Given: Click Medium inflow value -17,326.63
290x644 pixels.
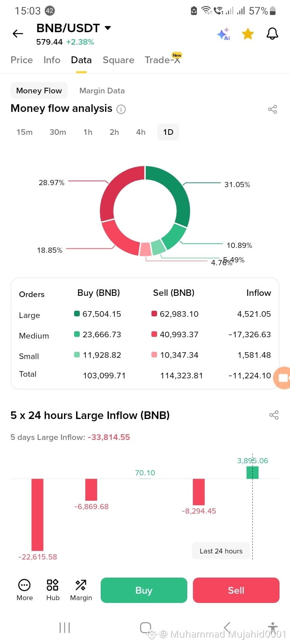Looking at the screenshot, I should (250, 334).
